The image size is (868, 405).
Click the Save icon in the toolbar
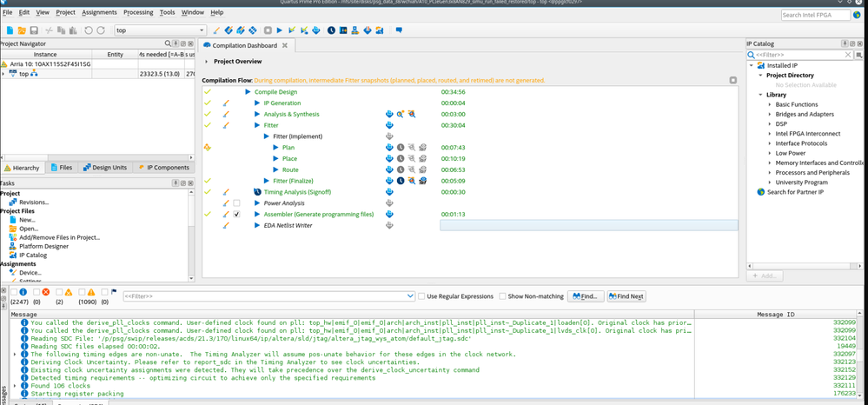click(x=34, y=30)
